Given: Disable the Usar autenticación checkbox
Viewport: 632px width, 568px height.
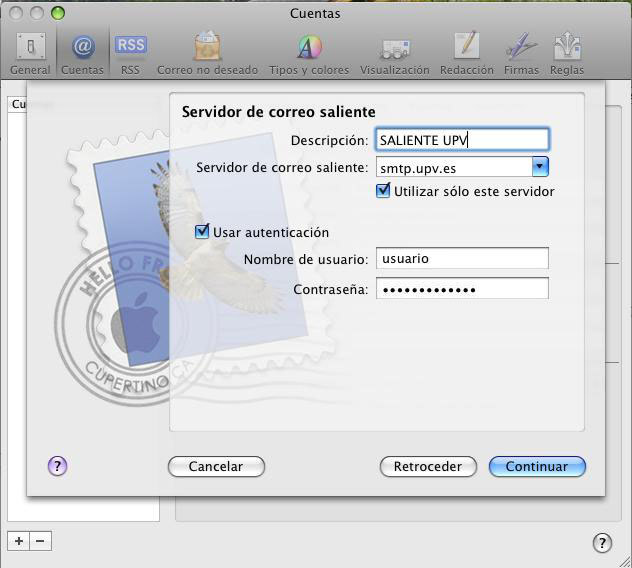Looking at the screenshot, I should (x=203, y=232).
